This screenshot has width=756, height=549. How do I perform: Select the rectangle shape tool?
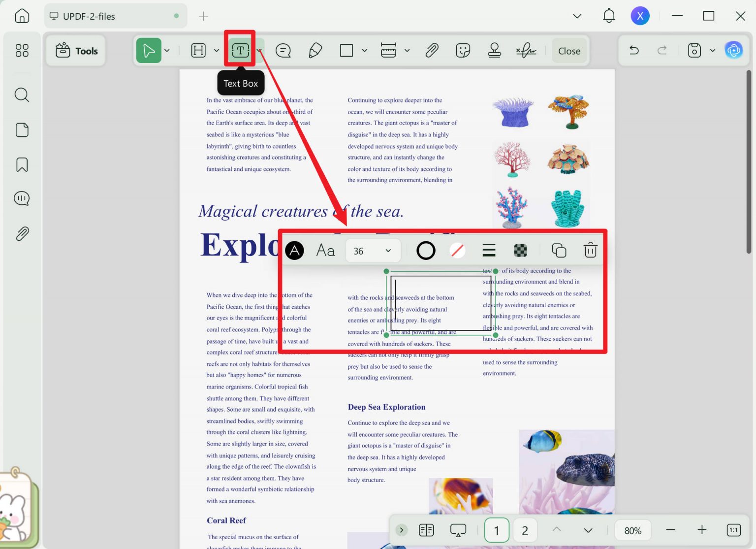[x=347, y=50]
